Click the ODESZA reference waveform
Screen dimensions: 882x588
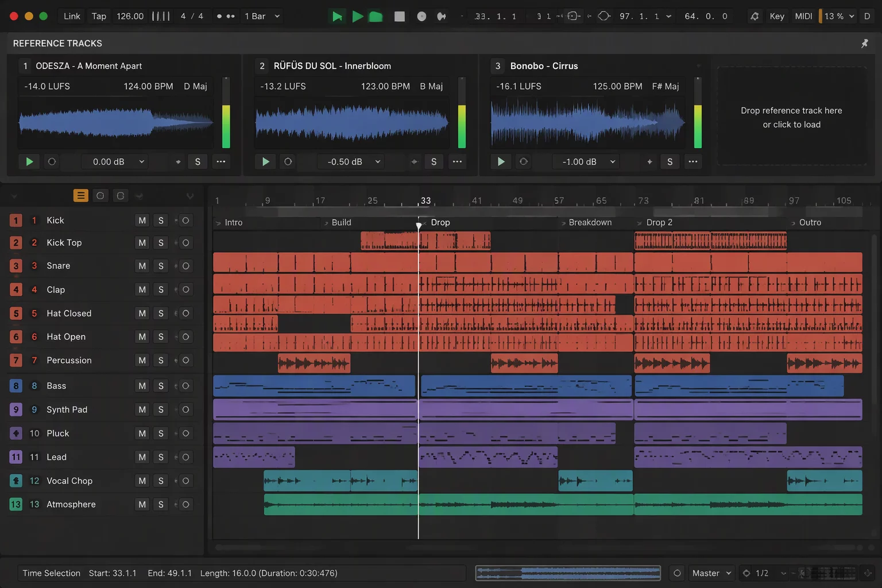[117, 122]
